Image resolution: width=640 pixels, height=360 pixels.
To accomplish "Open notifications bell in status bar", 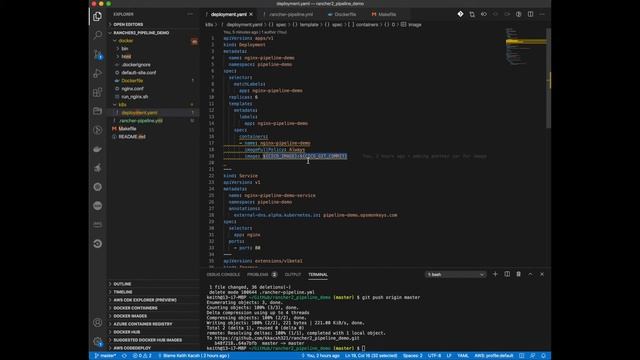I will tap(543, 356).
